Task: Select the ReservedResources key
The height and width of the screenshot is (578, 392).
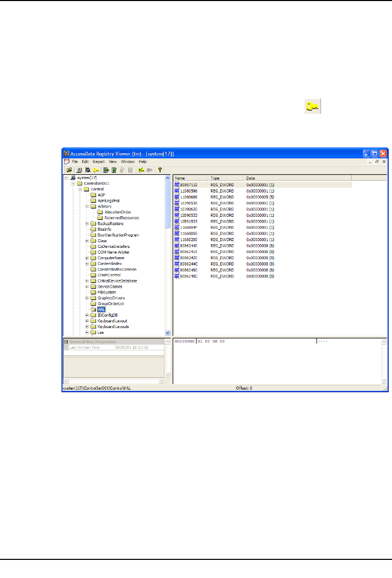Action: [122, 217]
